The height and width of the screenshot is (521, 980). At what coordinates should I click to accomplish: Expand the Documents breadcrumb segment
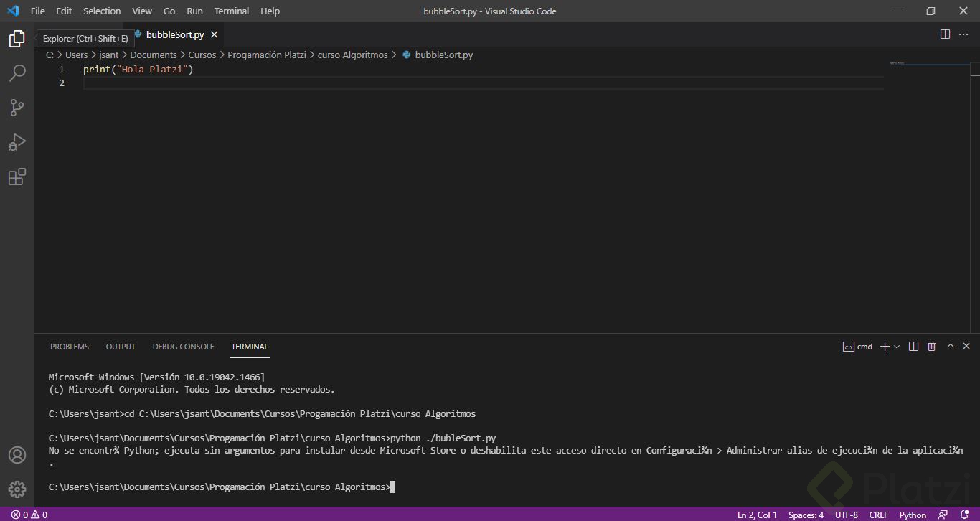(154, 55)
